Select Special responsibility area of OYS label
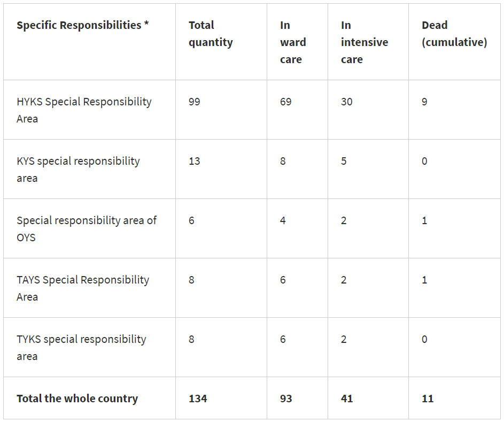504x421 pixels. click(x=86, y=228)
